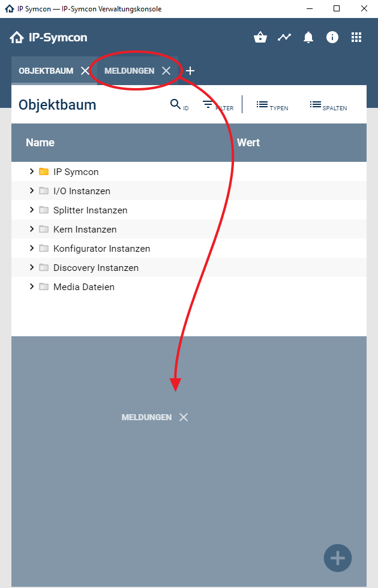This screenshot has height=588, width=378.
Task: Open the info icon in header
Action: tap(332, 37)
